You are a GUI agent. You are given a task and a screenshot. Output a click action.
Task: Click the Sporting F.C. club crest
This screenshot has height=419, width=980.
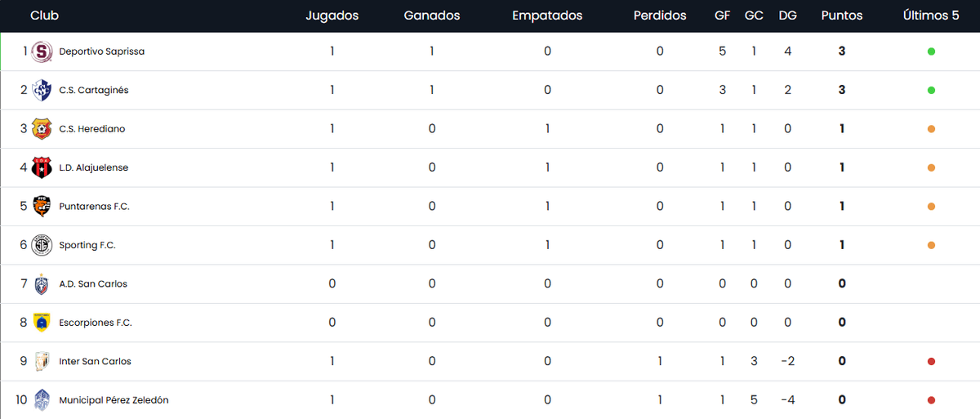coord(42,245)
